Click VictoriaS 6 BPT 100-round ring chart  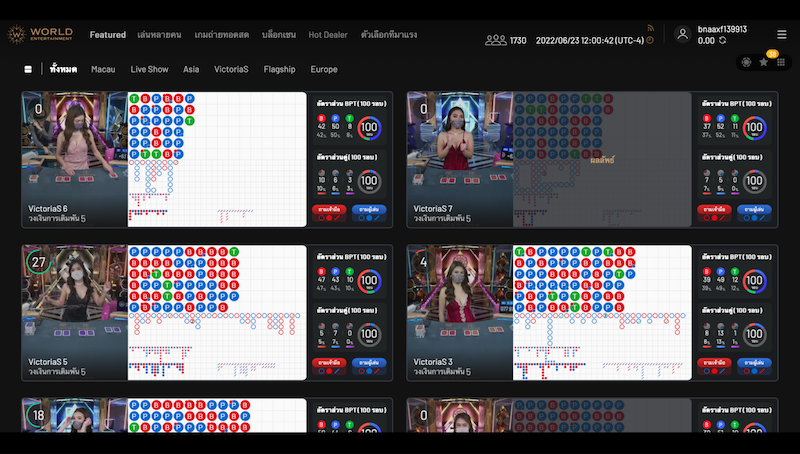click(369, 128)
